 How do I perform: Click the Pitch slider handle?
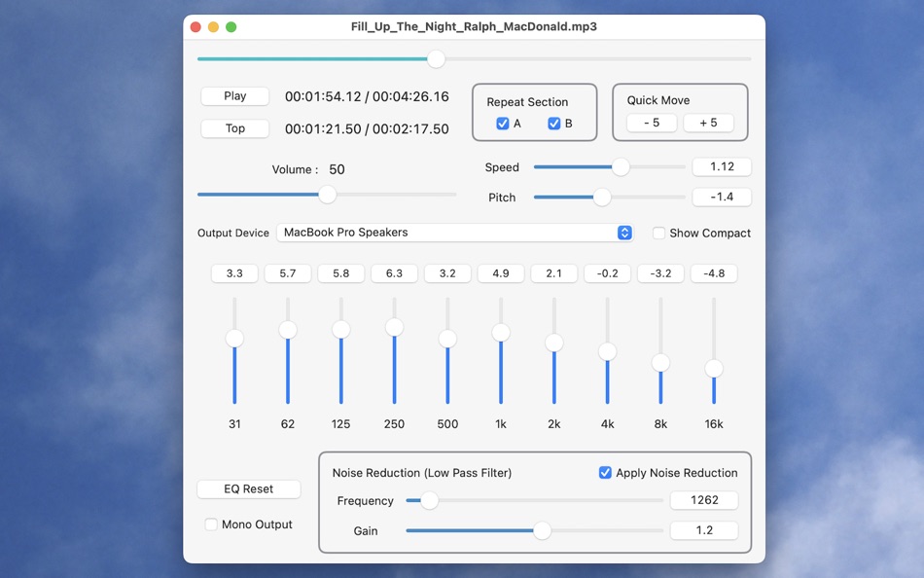[x=600, y=197]
